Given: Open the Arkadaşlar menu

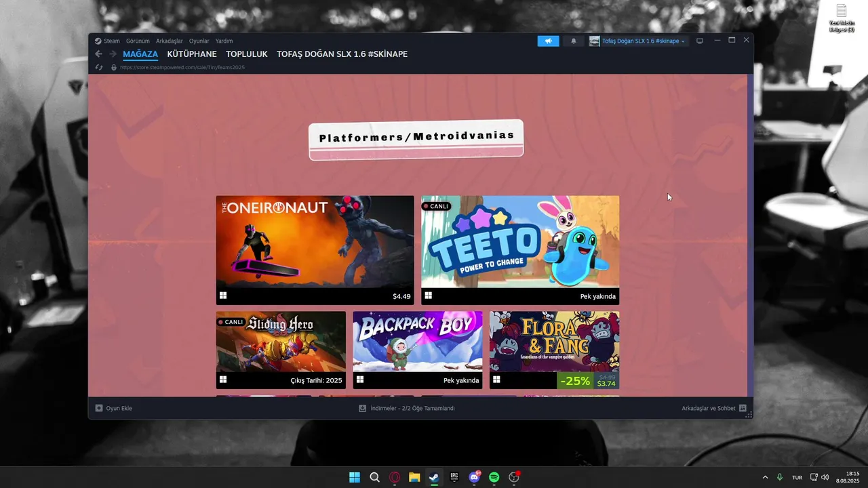Looking at the screenshot, I should coord(170,41).
